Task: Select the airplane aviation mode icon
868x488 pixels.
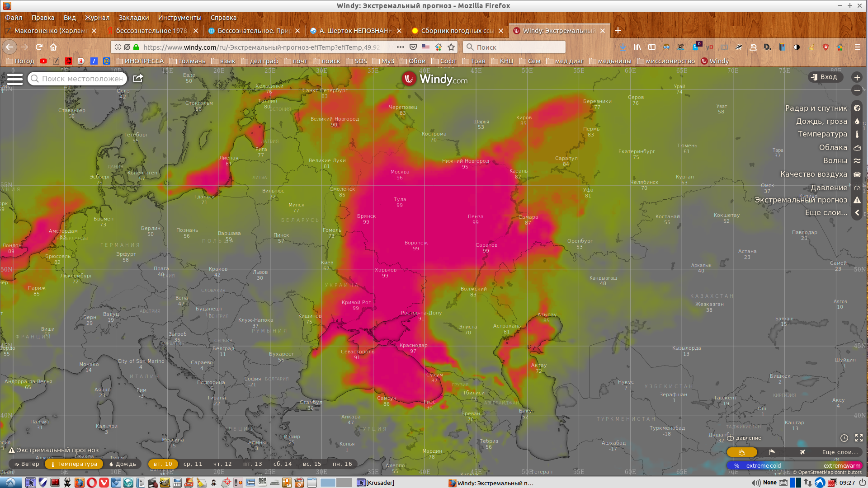Action: (802, 452)
